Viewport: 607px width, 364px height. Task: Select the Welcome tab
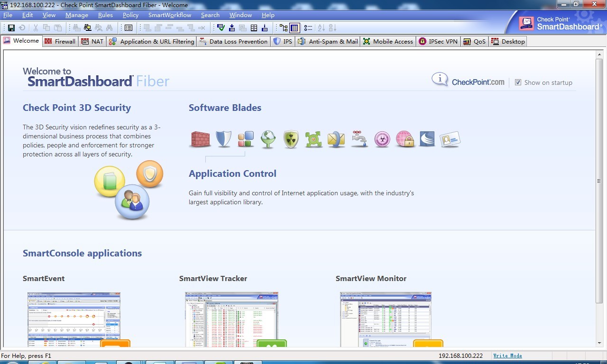click(x=21, y=41)
